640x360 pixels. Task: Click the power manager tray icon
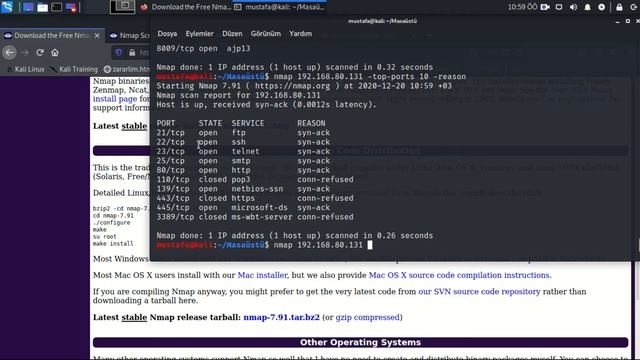click(x=602, y=7)
